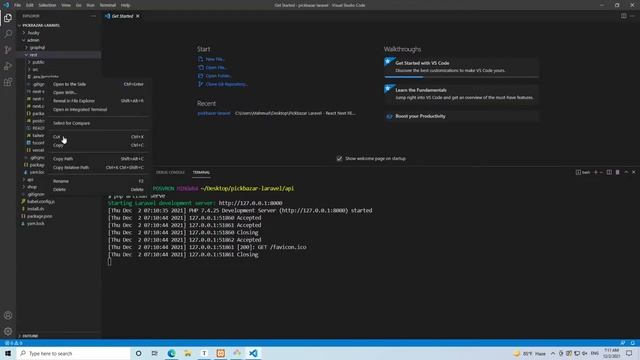The width and height of the screenshot is (640, 360).
Task: Expand the shop folder
Action: [32, 187]
